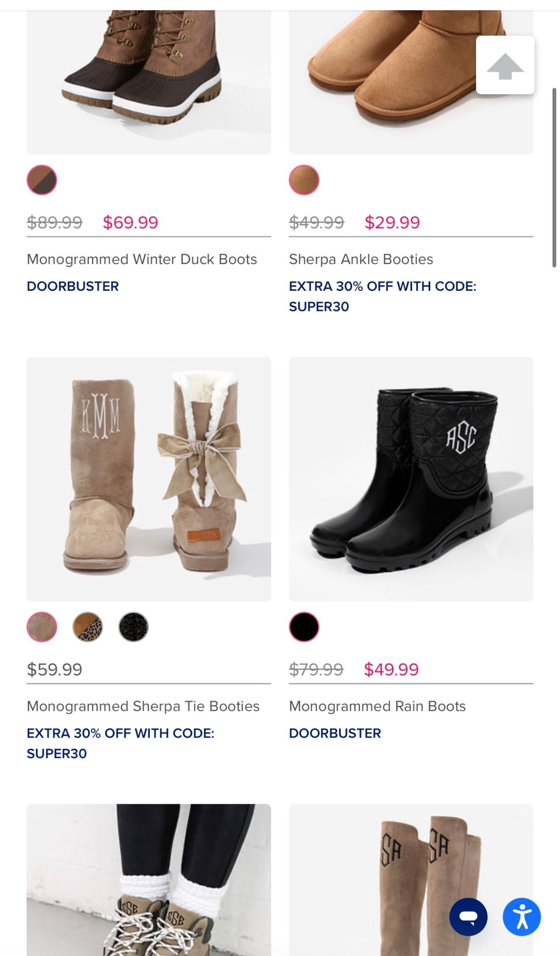Open the Sherpa Ankle Booties product link
Image resolution: width=560 pixels, height=956 pixels.
point(361,259)
